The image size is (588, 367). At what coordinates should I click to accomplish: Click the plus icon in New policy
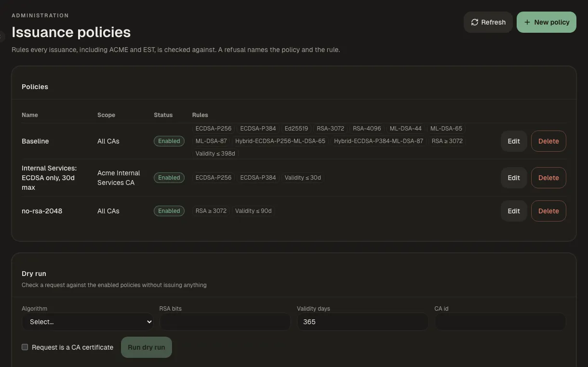tap(527, 22)
